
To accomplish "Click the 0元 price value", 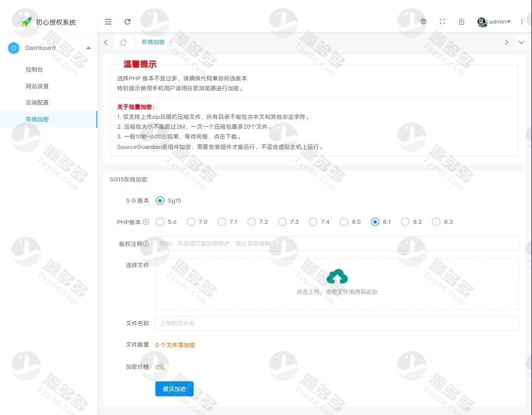I will (x=160, y=367).
